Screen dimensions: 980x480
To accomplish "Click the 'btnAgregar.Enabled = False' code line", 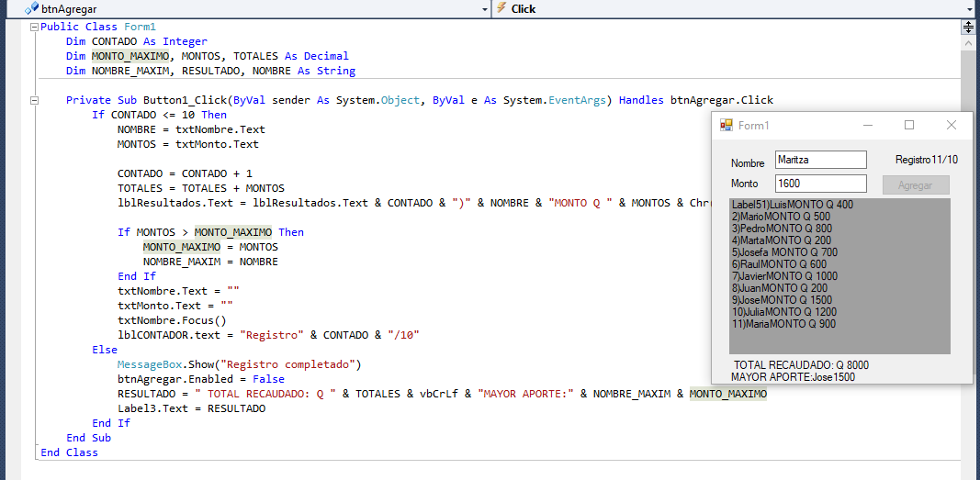I will click(200, 379).
